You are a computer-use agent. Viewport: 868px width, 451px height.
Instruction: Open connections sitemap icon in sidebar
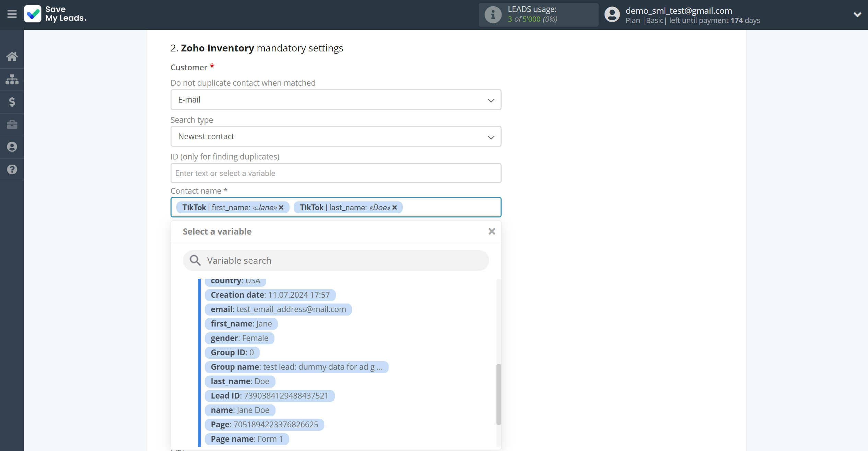12,79
